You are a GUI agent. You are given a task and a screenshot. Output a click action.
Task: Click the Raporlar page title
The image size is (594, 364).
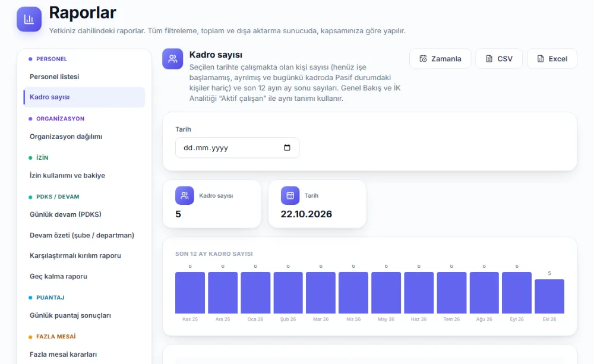(83, 13)
